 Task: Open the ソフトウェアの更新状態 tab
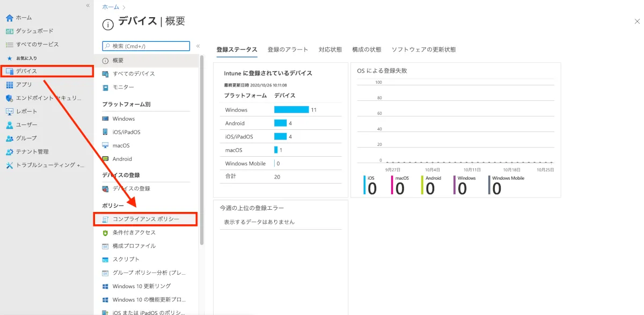(x=423, y=49)
